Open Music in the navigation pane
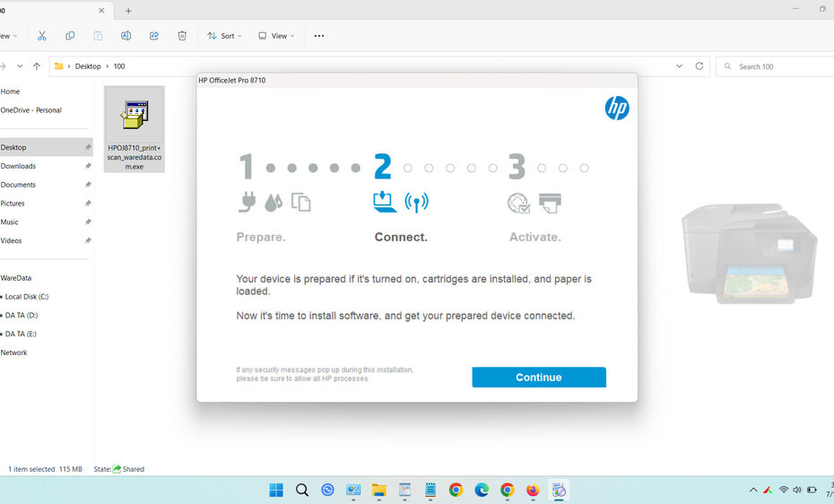Screen dimensions: 834x504 [x=10, y=222]
